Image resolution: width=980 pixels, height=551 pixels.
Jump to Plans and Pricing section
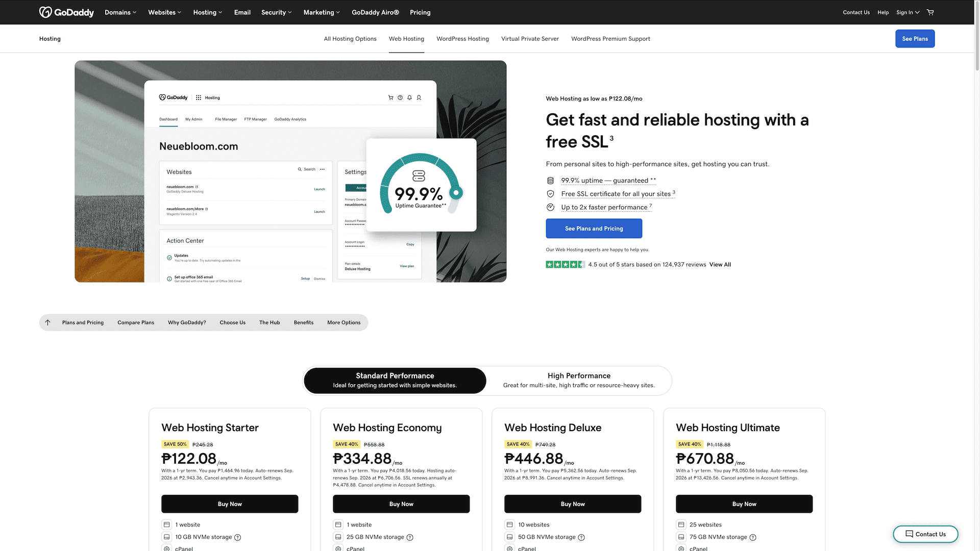click(83, 322)
